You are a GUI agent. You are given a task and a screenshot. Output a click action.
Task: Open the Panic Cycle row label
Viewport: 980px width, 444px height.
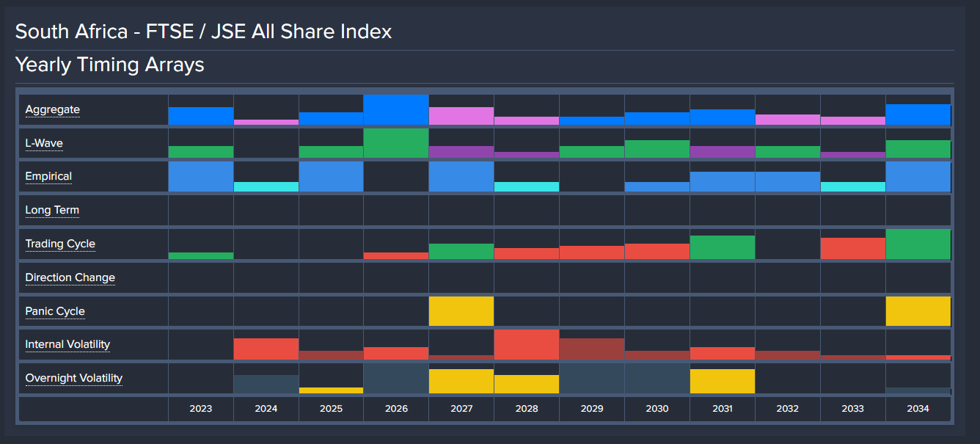(x=55, y=312)
